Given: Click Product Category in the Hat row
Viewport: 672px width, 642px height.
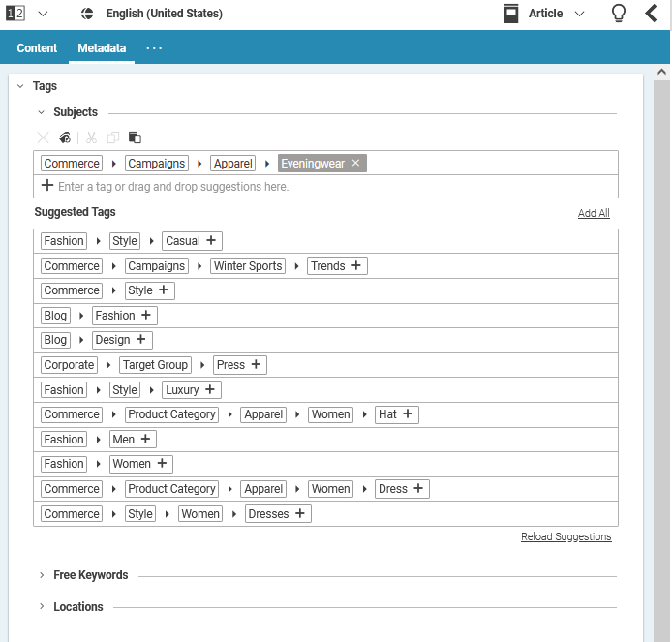Looking at the screenshot, I should [x=171, y=414].
